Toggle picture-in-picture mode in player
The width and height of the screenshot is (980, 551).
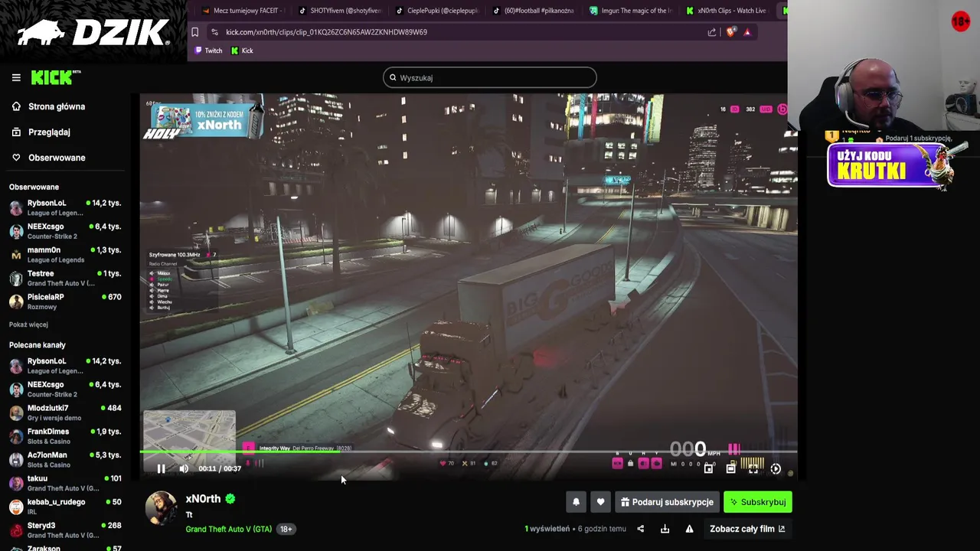(x=708, y=468)
